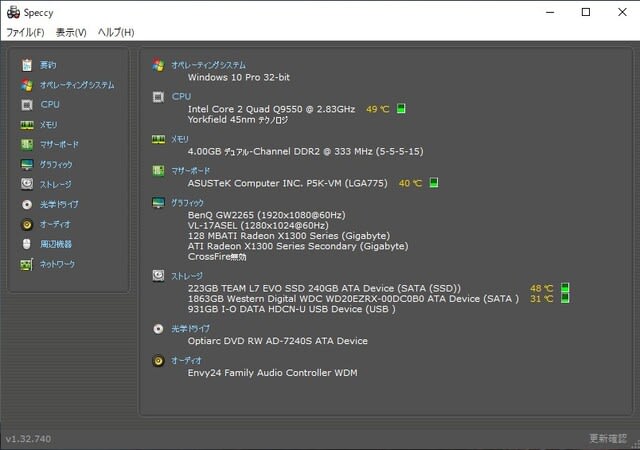
Task: Click the WDC drive 31 ℃ temperature indicator icon
Action: click(x=565, y=299)
